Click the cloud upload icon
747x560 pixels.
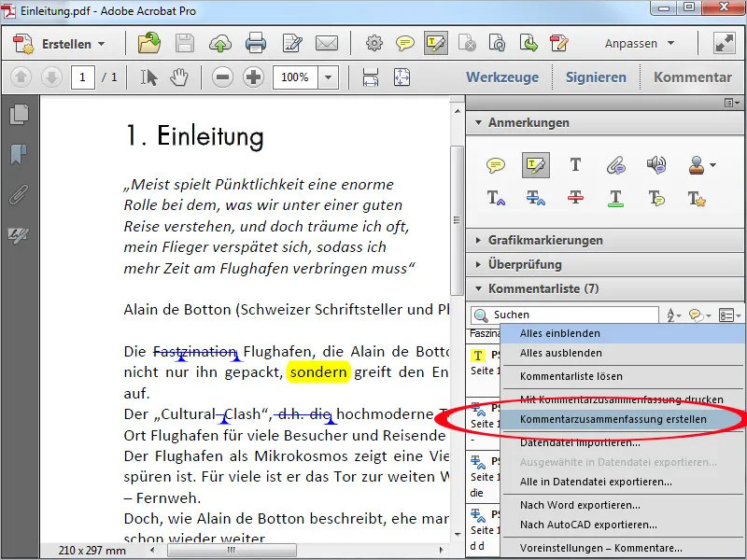[220, 43]
